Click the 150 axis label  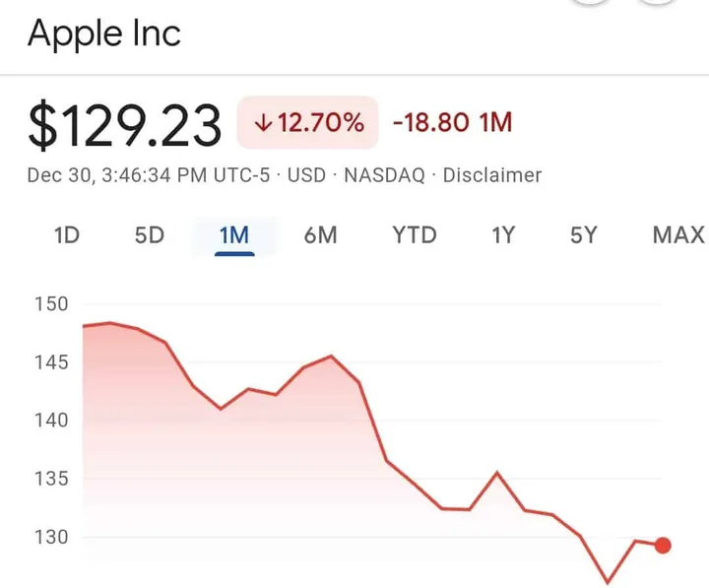pos(50,304)
